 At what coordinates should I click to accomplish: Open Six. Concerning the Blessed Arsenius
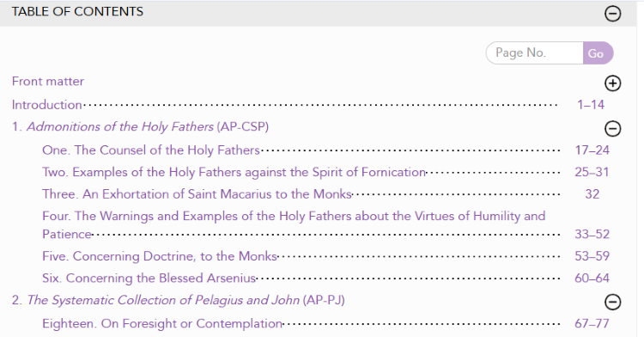[149, 279]
